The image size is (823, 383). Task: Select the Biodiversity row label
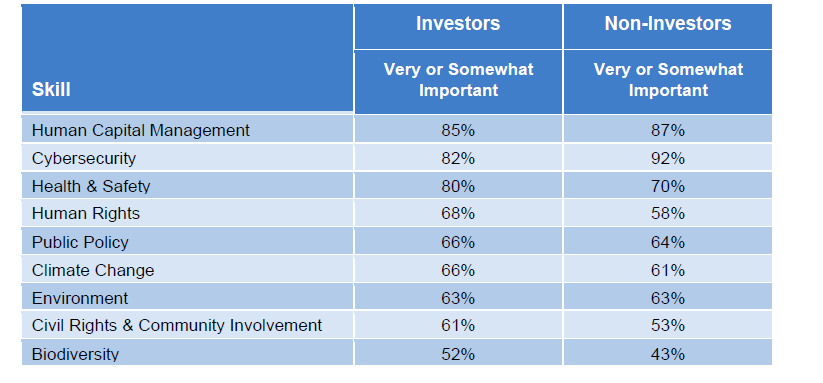pyautogui.click(x=75, y=354)
